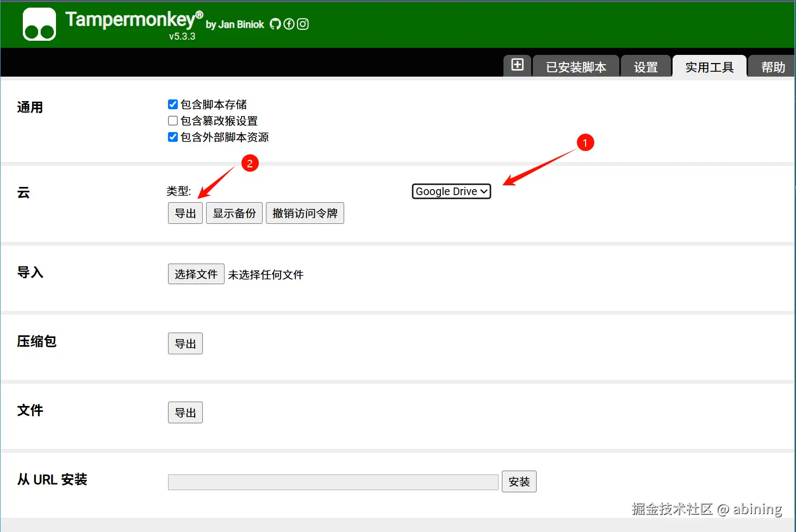
Task: Select the 实用工具 tab
Action: pos(710,66)
